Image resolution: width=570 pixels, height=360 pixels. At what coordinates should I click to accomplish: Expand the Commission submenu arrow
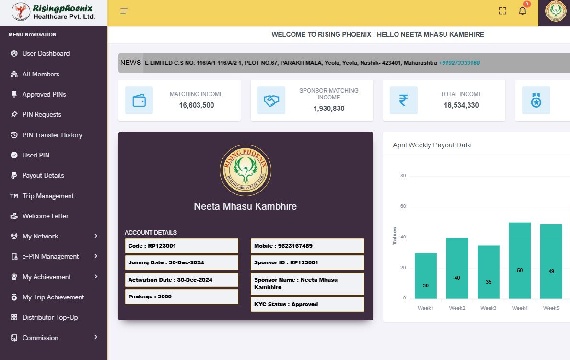(x=96, y=337)
